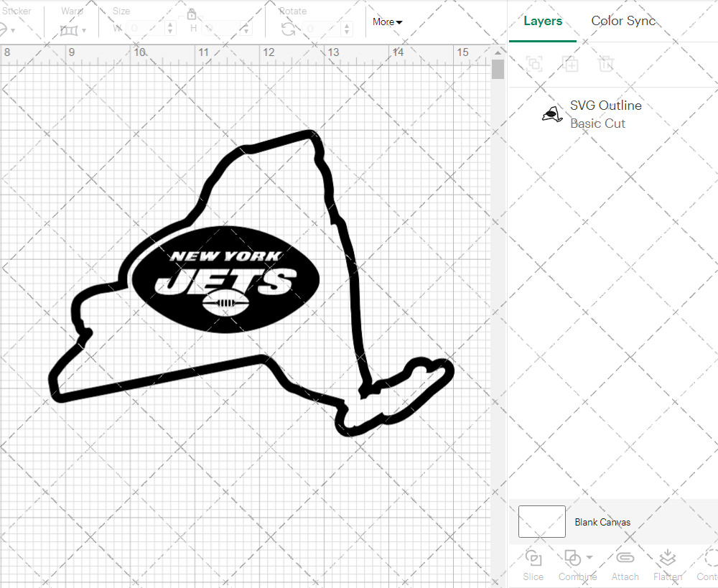Viewport: 718px width, 588px height.
Task: Click the Blank Canvas swatch
Action: coord(541,522)
